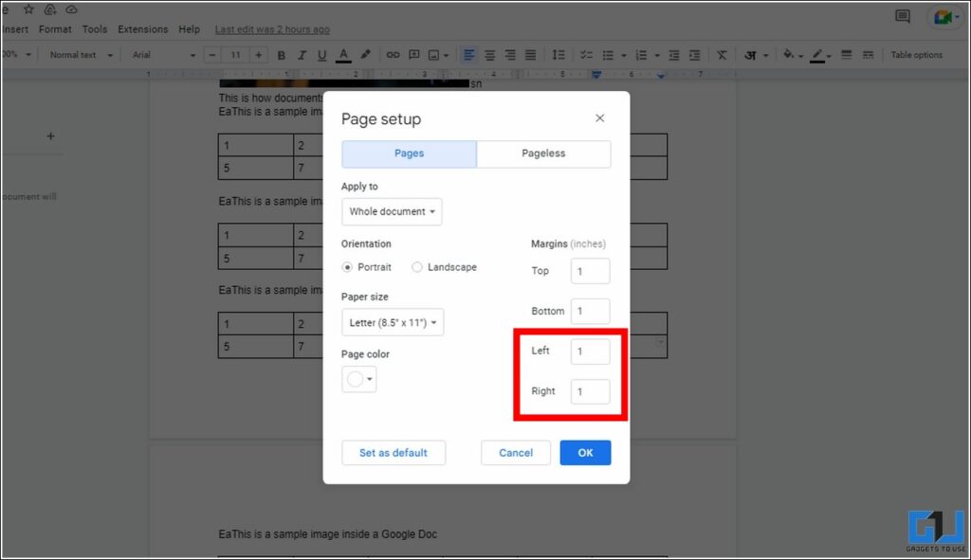The width and height of the screenshot is (971, 560).
Task: Add a comment from the toolbar
Action: pos(413,55)
